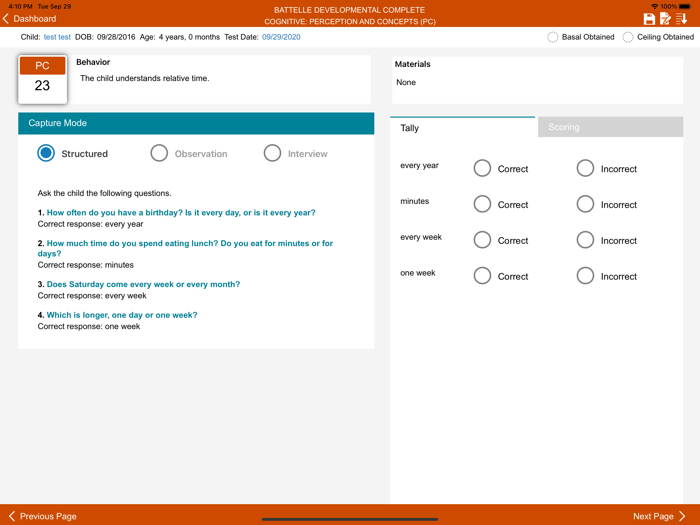Tap the birthday question text
Image resolution: width=700 pixels, height=525 pixels.
pyautogui.click(x=181, y=212)
